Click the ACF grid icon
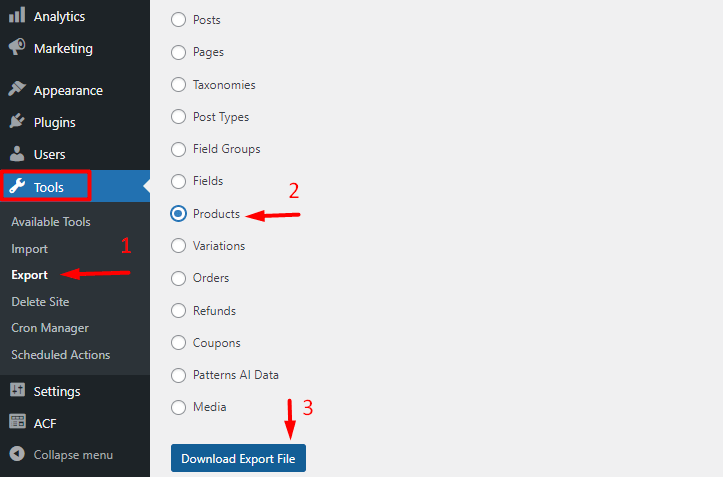Viewport: 723px width, 477px height. pyautogui.click(x=17, y=423)
